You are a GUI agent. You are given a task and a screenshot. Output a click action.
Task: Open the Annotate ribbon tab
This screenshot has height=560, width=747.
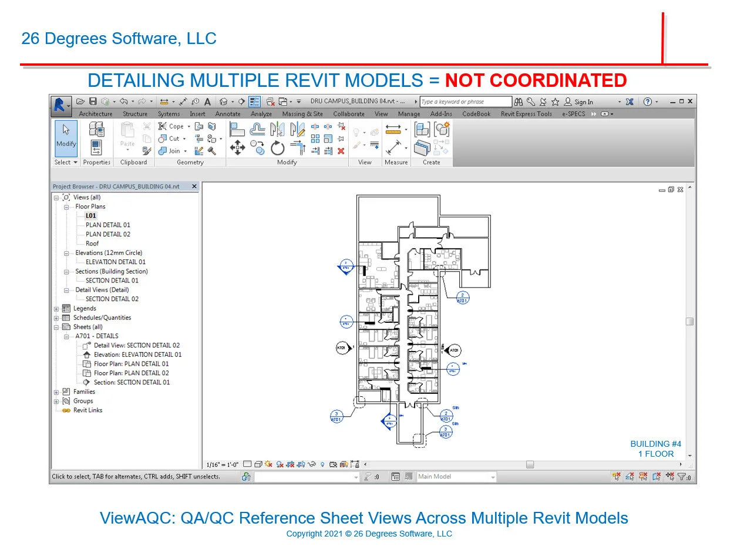pos(228,114)
